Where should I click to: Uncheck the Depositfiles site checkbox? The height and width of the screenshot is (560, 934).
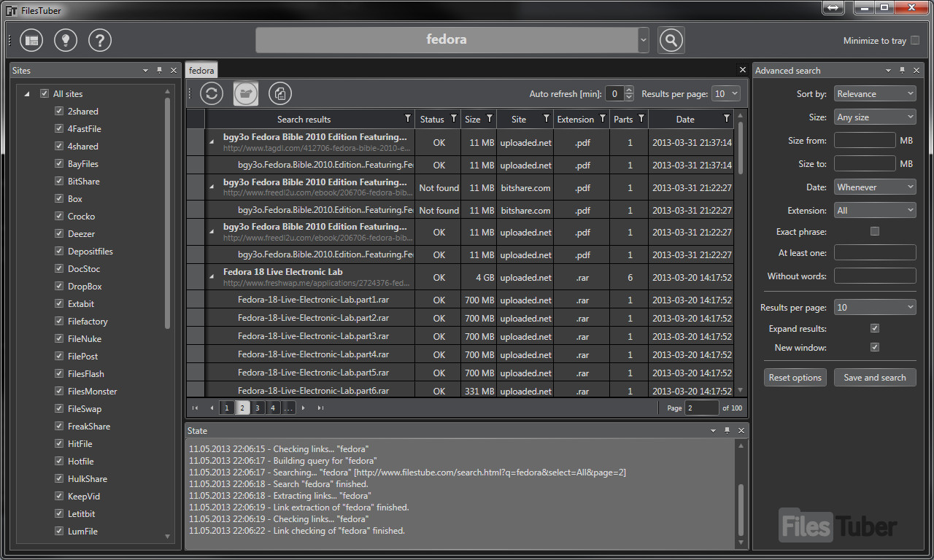(x=59, y=252)
